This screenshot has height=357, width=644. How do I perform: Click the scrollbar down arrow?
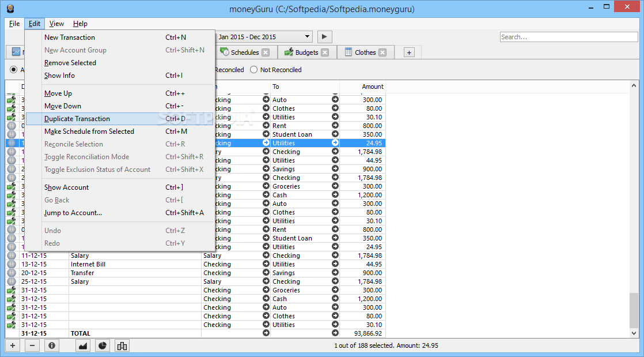point(634,333)
